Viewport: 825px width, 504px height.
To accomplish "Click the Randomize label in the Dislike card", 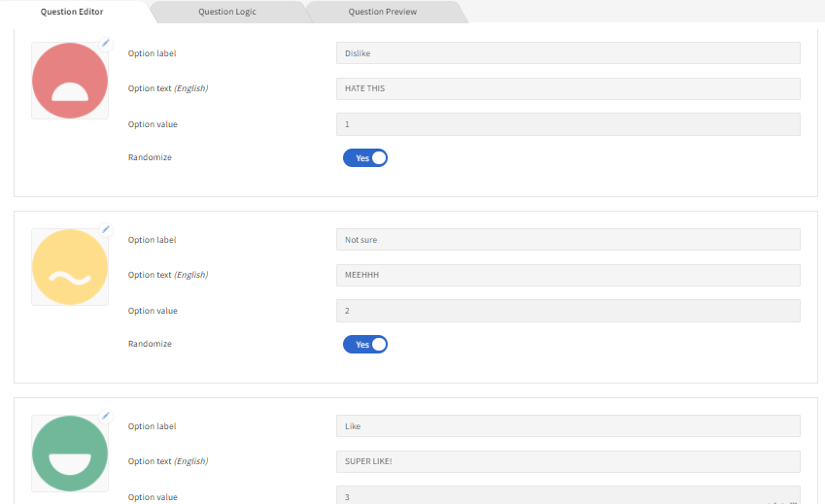I will tap(150, 157).
